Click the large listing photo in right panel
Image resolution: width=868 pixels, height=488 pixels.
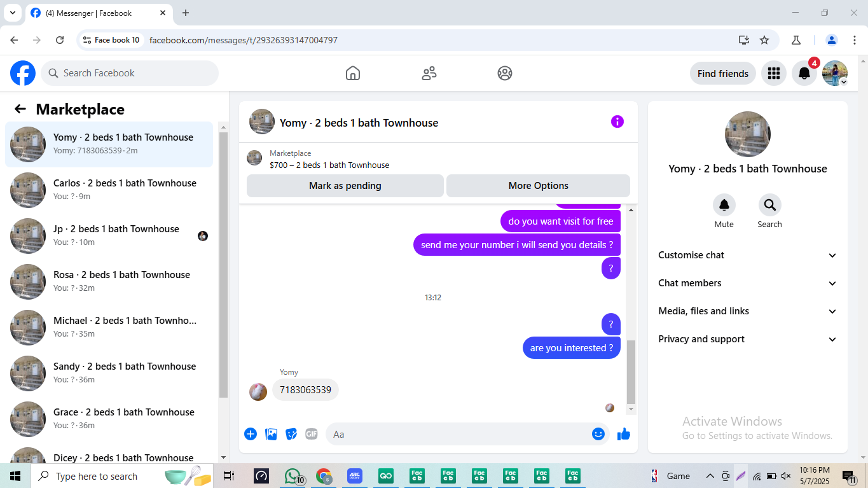coord(748,134)
